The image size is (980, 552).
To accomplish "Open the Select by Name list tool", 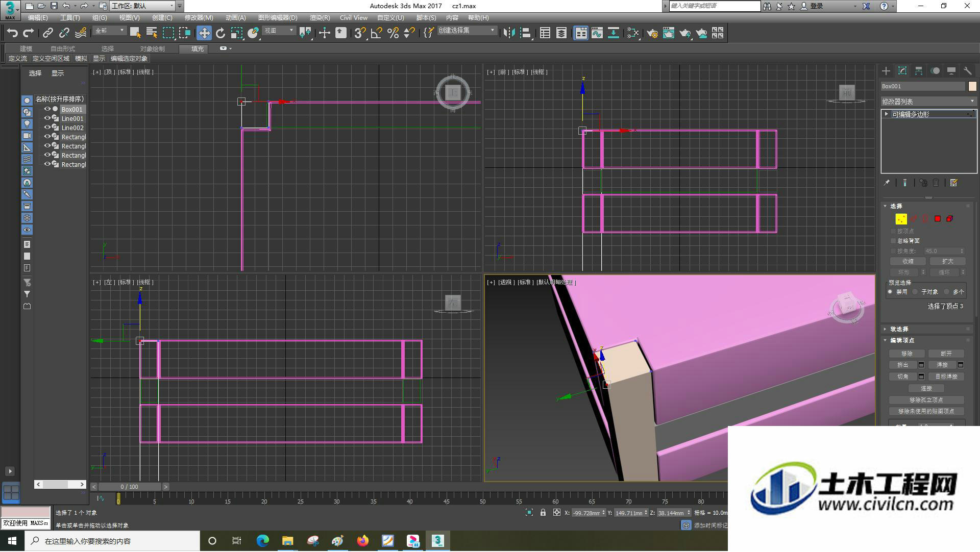I will (152, 33).
